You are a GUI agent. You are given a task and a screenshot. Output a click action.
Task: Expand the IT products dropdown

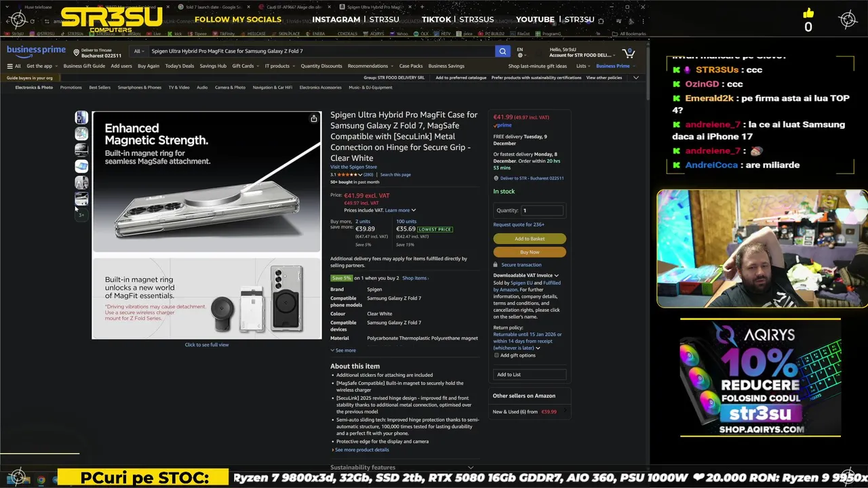pos(279,66)
